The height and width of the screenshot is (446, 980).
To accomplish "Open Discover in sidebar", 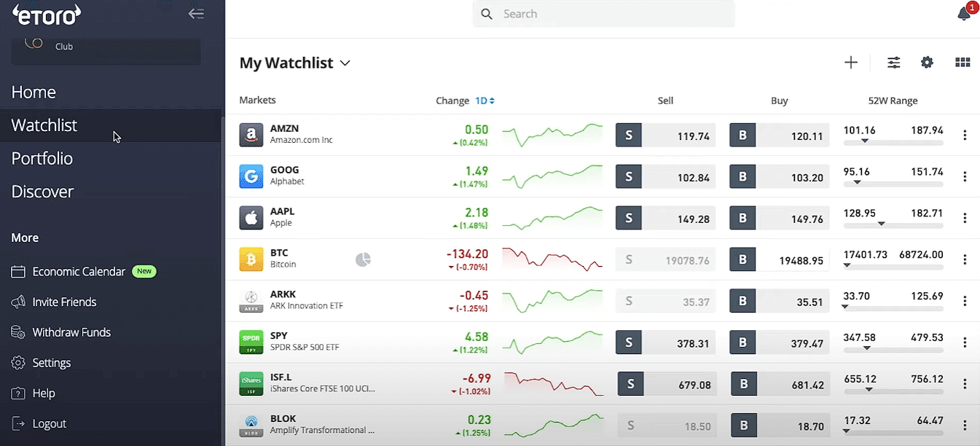I will pyautogui.click(x=42, y=192).
